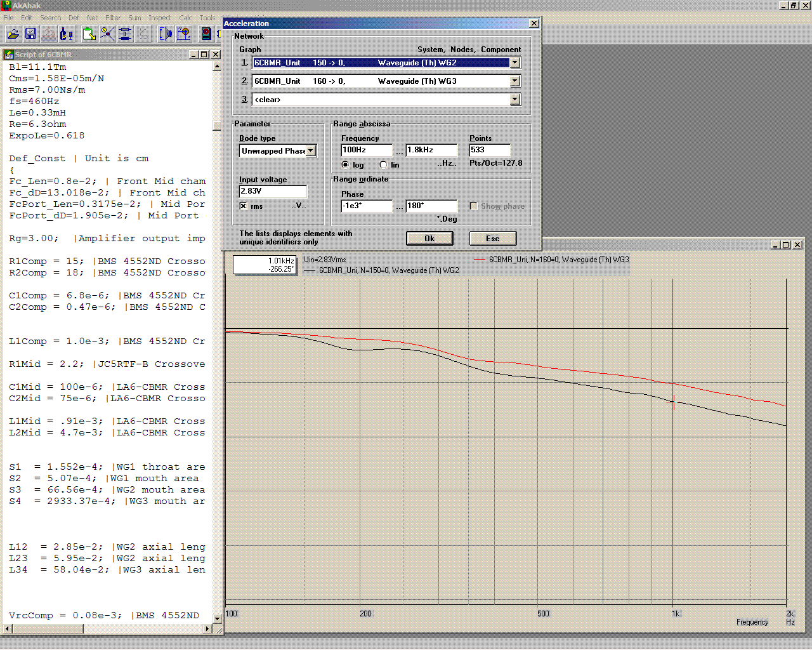Click script window horizontal scroll right arrow

(x=207, y=628)
